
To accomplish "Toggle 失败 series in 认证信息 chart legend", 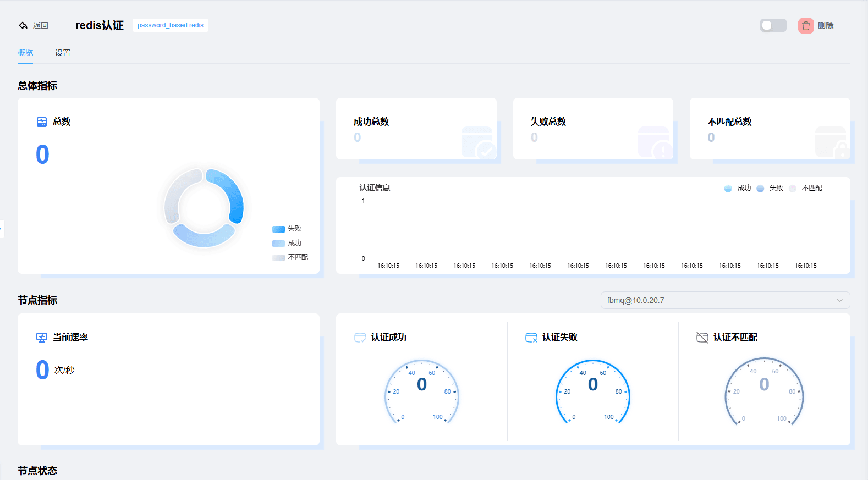I will [x=770, y=188].
